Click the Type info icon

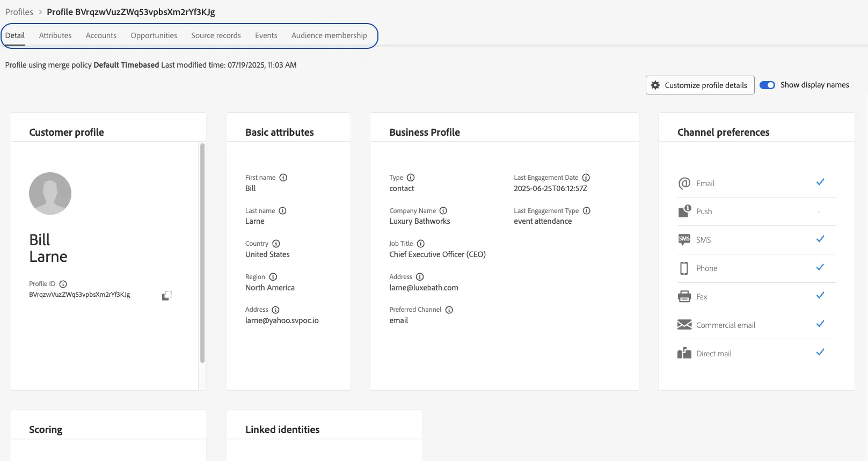pyautogui.click(x=411, y=178)
